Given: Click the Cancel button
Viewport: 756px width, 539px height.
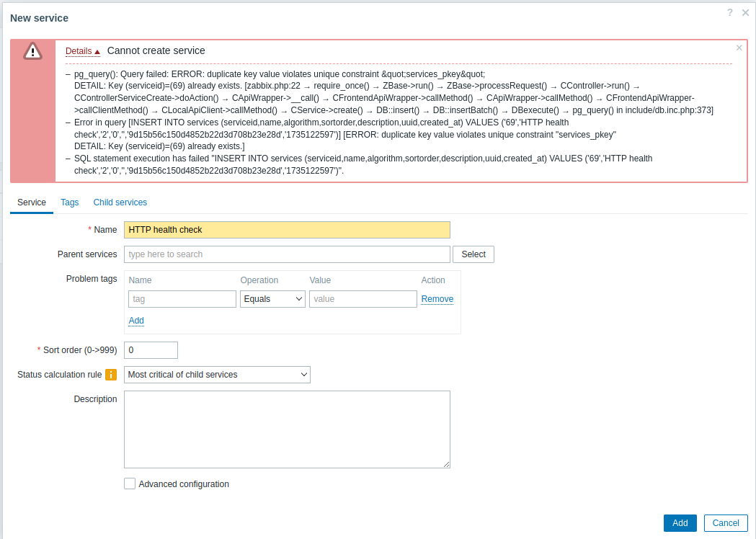Looking at the screenshot, I should click(x=726, y=523).
